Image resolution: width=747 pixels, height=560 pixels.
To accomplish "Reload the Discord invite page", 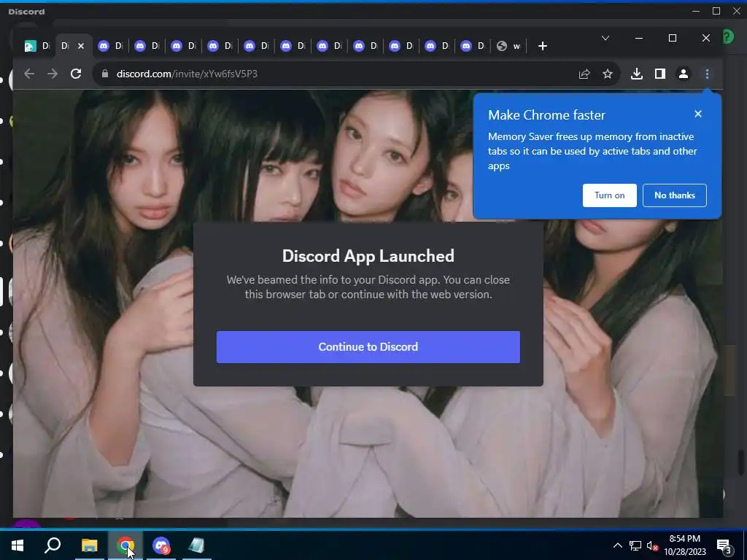I will [76, 74].
